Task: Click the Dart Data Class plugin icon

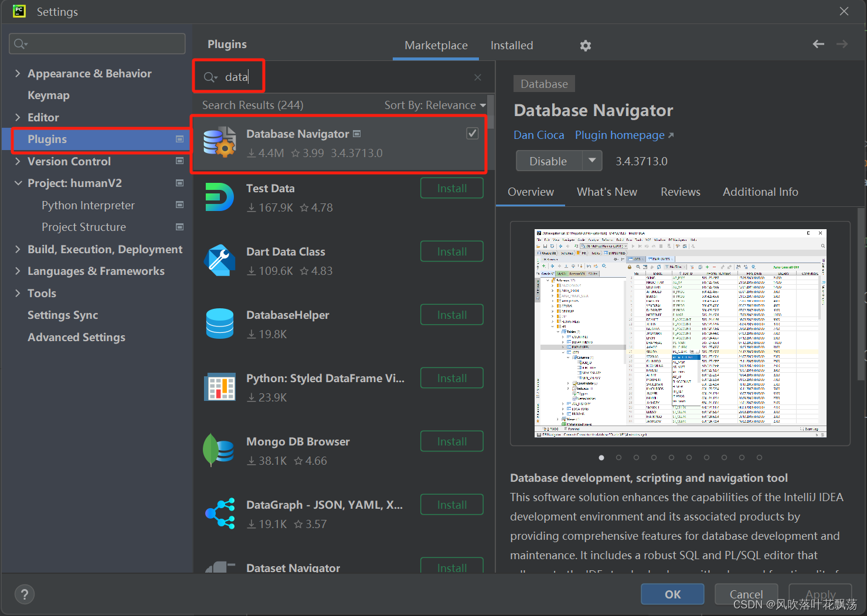Action: [x=220, y=260]
